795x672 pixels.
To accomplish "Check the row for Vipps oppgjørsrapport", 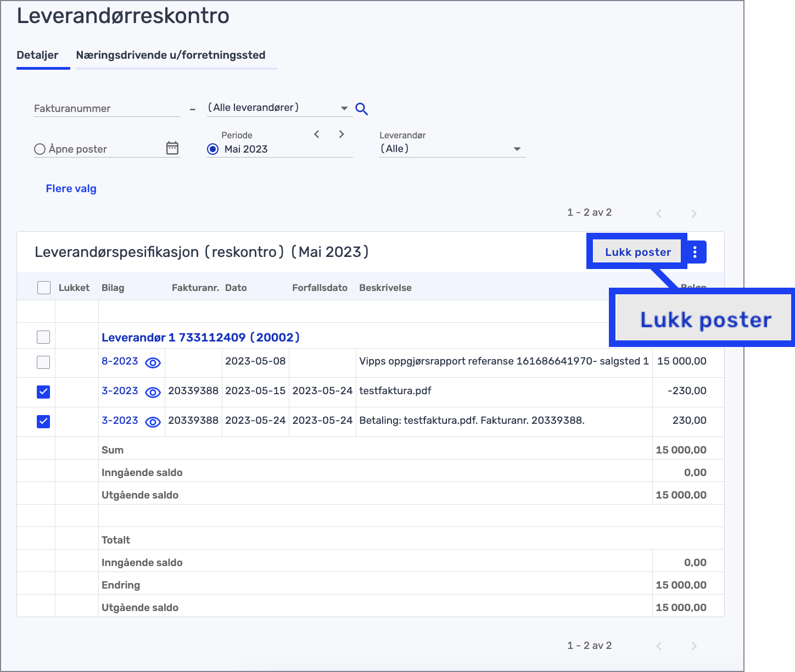I will pos(43,362).
